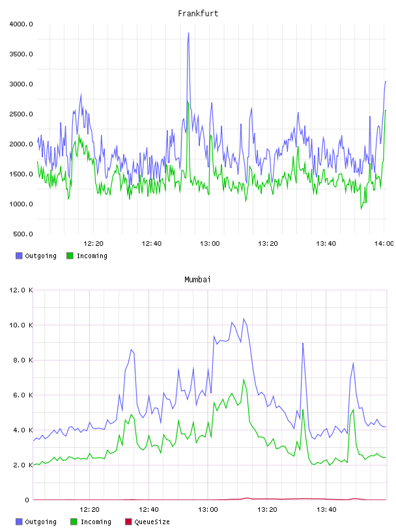Viewport: 396px width, 532px height.
Task: Click the 2500.0 y-axis label
Action: (x=21, y=114)
